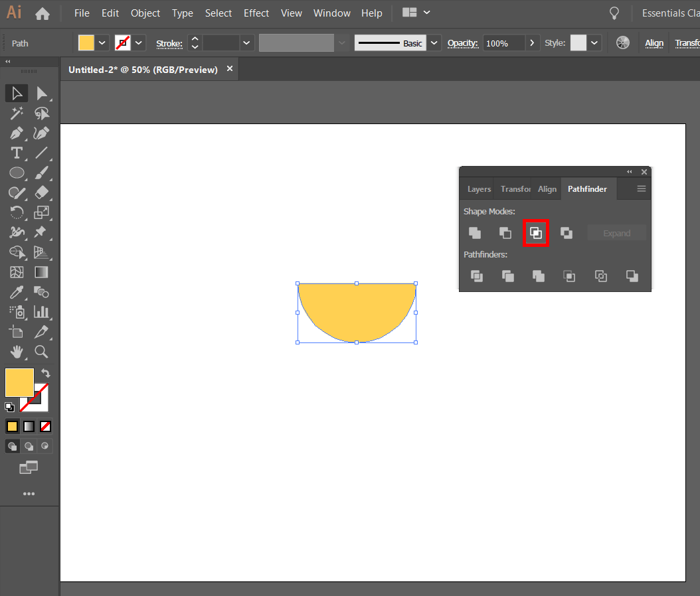Open the Window menu
This screenshot has width=700, height=596.
click(x=332, y=13)
